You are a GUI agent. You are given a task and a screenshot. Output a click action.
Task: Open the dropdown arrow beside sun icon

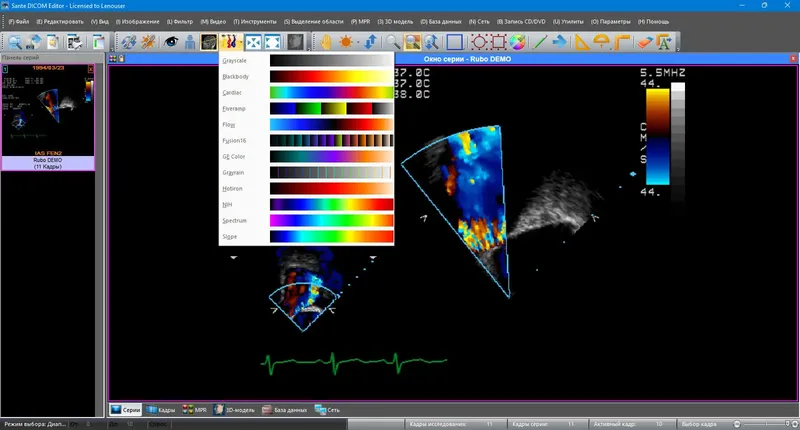pos(358,42)
